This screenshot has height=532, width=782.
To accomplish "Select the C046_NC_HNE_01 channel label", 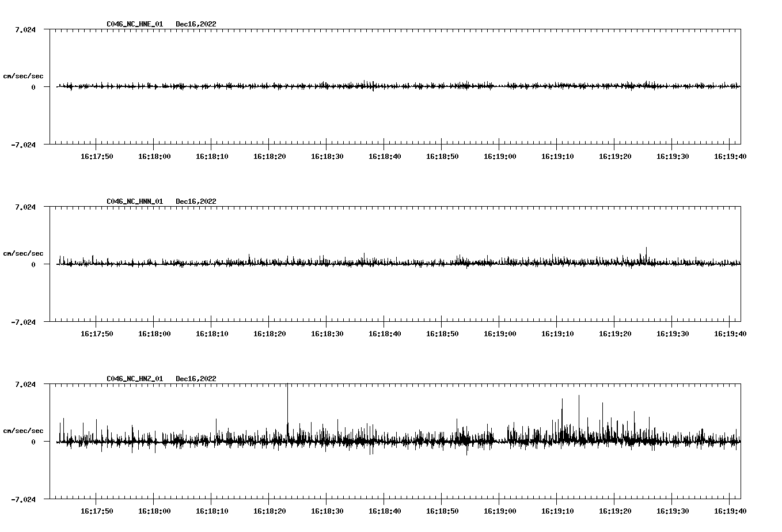I will pos(134,24).
